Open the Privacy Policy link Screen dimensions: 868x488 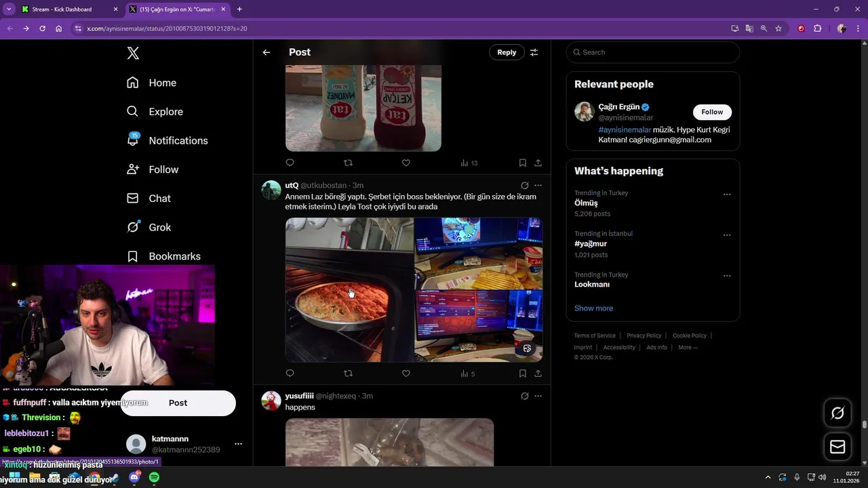click(644, 335)
